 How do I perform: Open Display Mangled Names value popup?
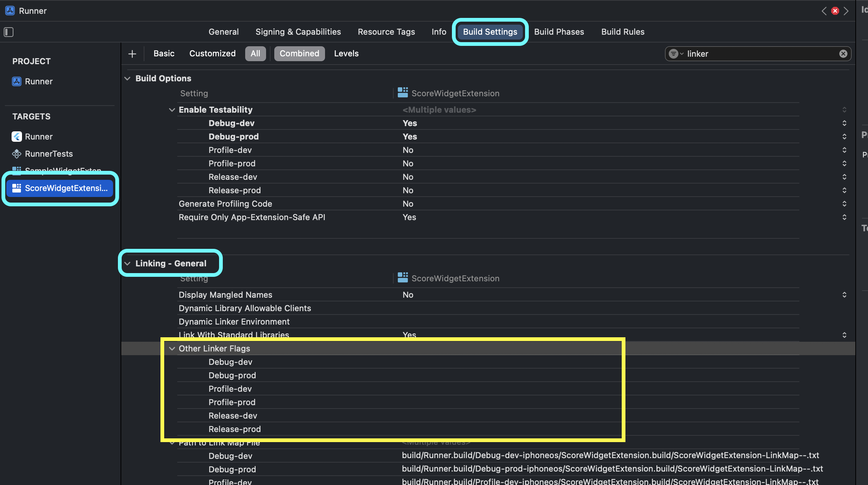[x=844, y=295]
